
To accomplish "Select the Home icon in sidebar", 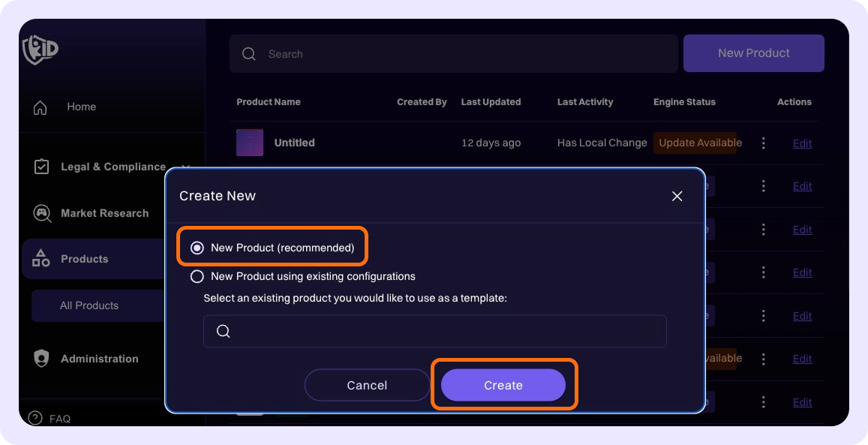I will (x=40, y=107).
